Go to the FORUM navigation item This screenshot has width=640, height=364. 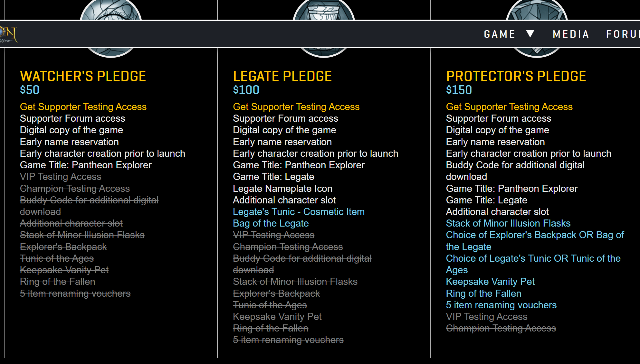click(623, 34)
